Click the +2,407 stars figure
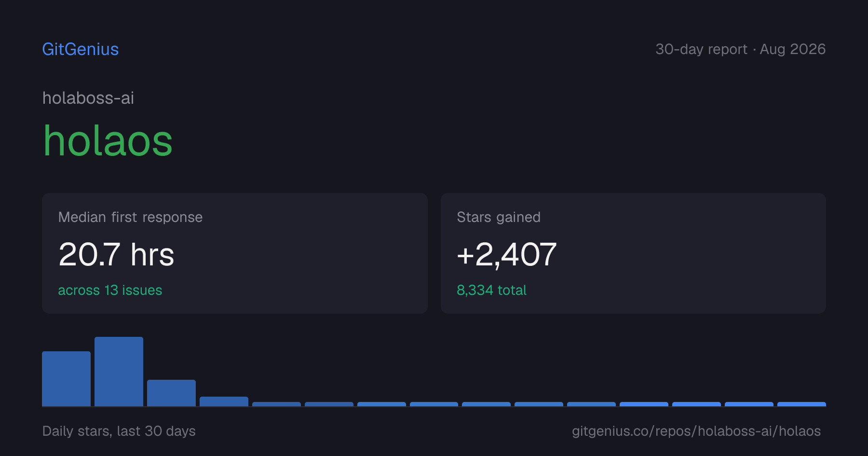 507,254
